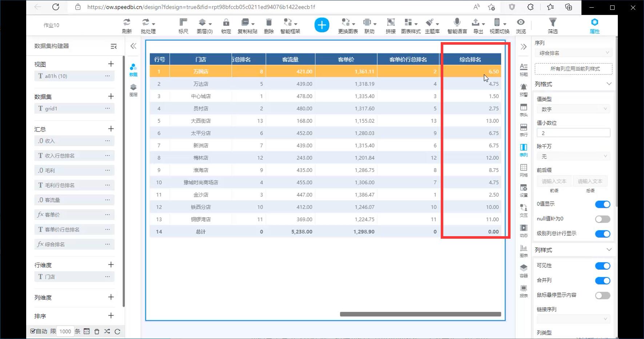Image resolution: width=644 pixels, height=339 pixels.
Task: Toggle the 自动 checkbox
Action: point(33,331)
